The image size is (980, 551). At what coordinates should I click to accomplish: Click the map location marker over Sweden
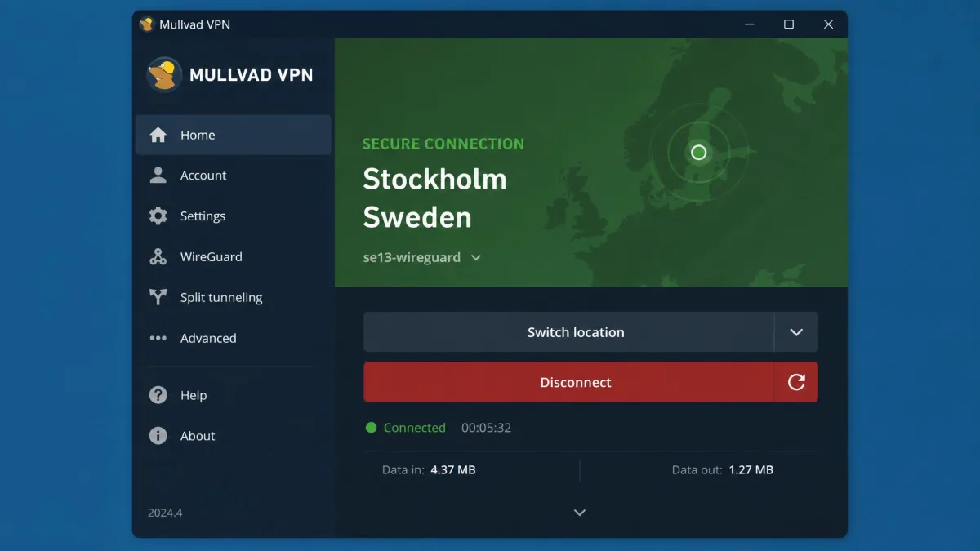[x=698, y=152]
